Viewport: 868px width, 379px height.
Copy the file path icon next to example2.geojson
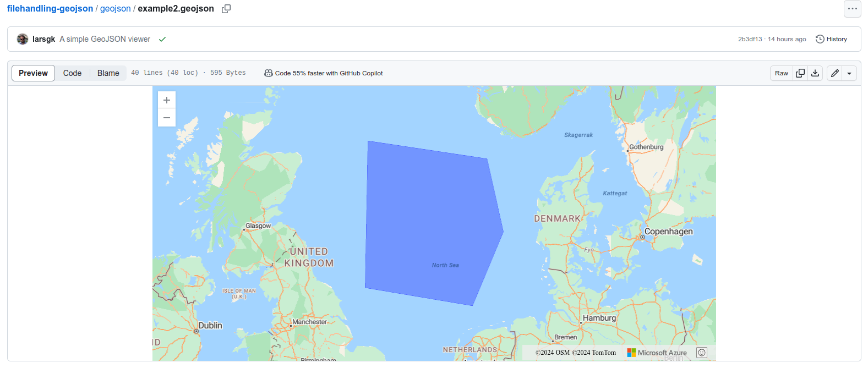click(226, 9)
